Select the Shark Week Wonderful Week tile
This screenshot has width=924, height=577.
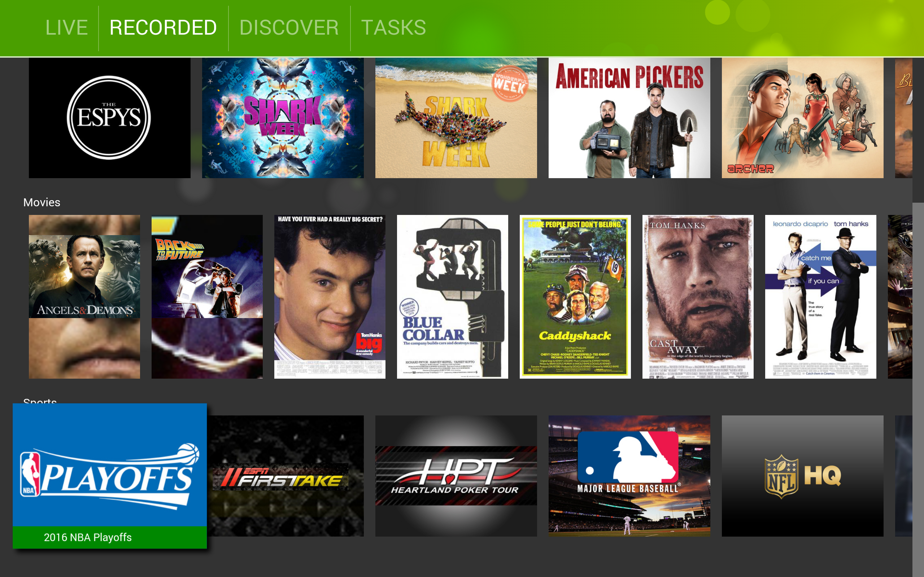(456, 118)
